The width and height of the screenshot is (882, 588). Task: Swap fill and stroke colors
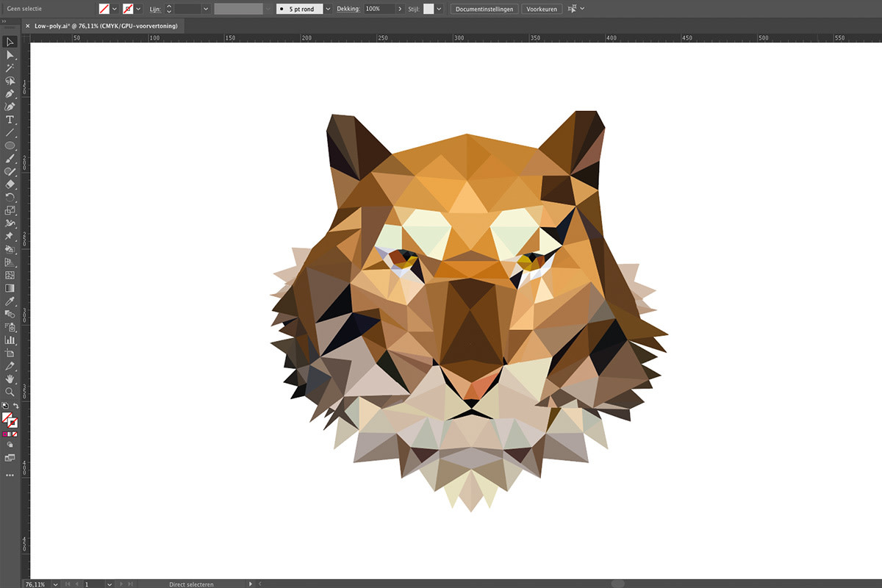(16, 406)
